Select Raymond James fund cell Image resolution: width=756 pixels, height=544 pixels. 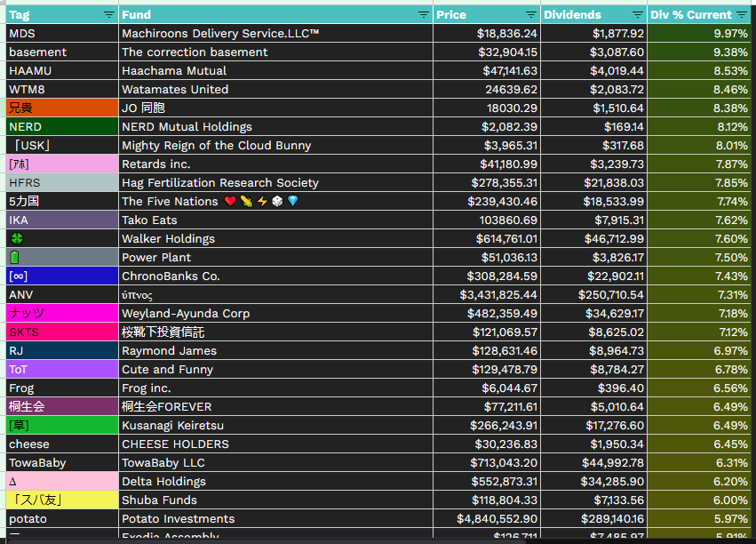[275, 351]
